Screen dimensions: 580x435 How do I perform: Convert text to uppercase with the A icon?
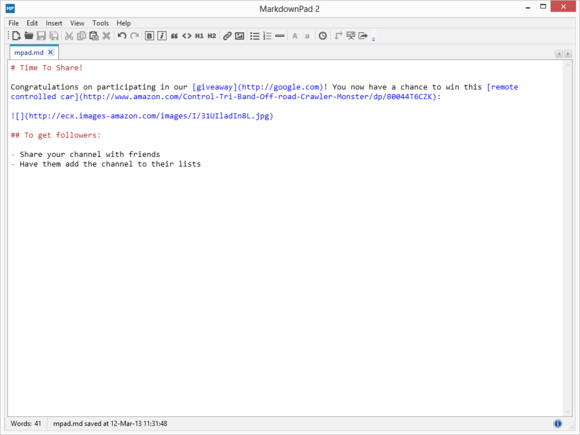(x=295, y=36)
